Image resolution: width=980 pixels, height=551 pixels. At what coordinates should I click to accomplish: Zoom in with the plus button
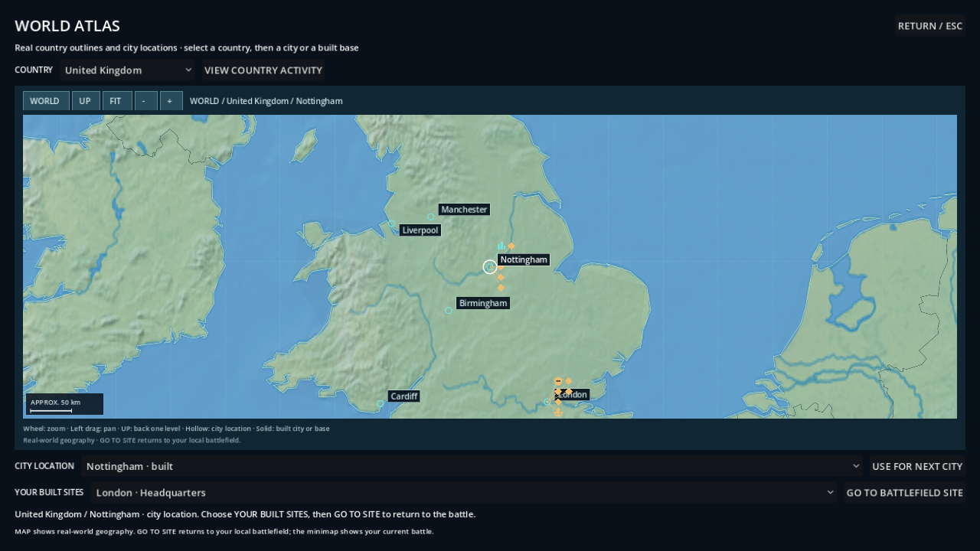tap(171, 101)
